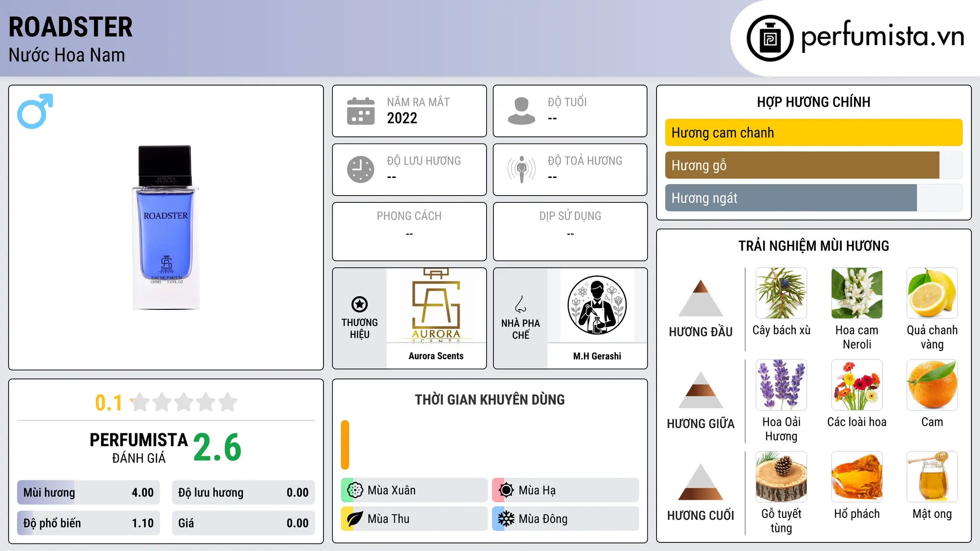This screenshot has height=551, width=980.
Task: Select the Cây bách xù note image
Action: pyautogui.click(x=781, y=293)
